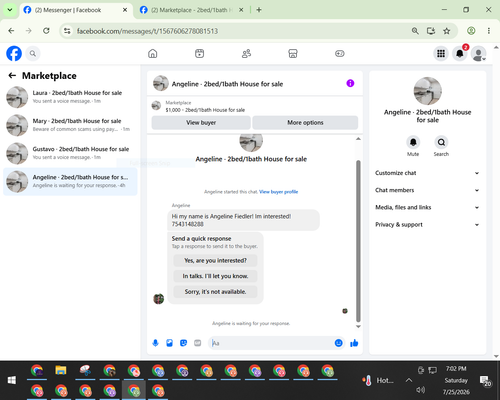Open the notifications bell with red badge
Image resolution: width=500 pixels, height=400 pixels.
coord(460,53)
